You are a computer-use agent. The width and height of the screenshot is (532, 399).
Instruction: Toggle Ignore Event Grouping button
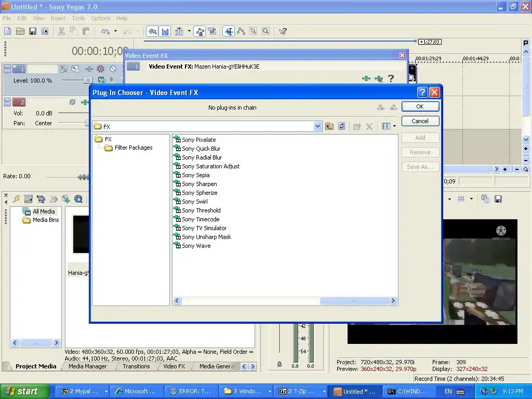coord(212,32)
